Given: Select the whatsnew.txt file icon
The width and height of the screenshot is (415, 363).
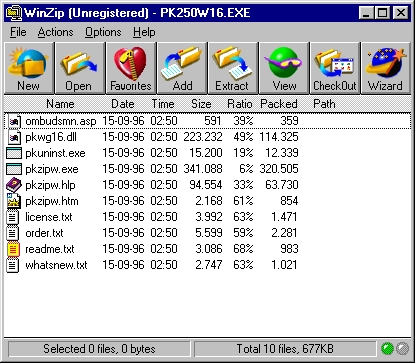Looking at the screenshot, I should [x=13, y=265].
